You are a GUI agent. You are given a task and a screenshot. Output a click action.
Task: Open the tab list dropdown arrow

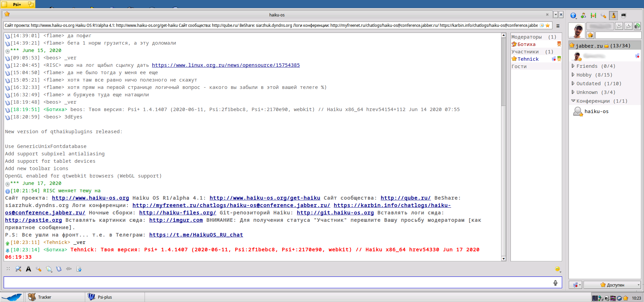click(x=555, y=15)
